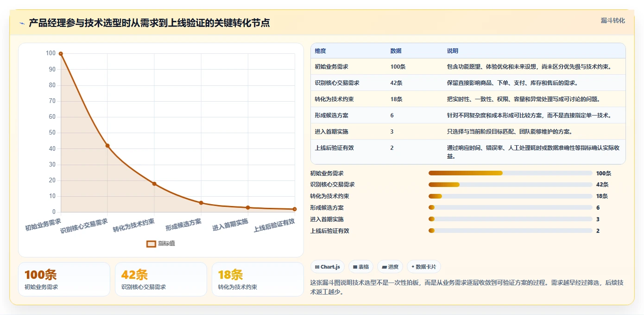Image resolution: width=644 pixels, height=315 pixels.
Task: Click the 形成候选方案 x-axis label
Action: [x=183, y=224]
